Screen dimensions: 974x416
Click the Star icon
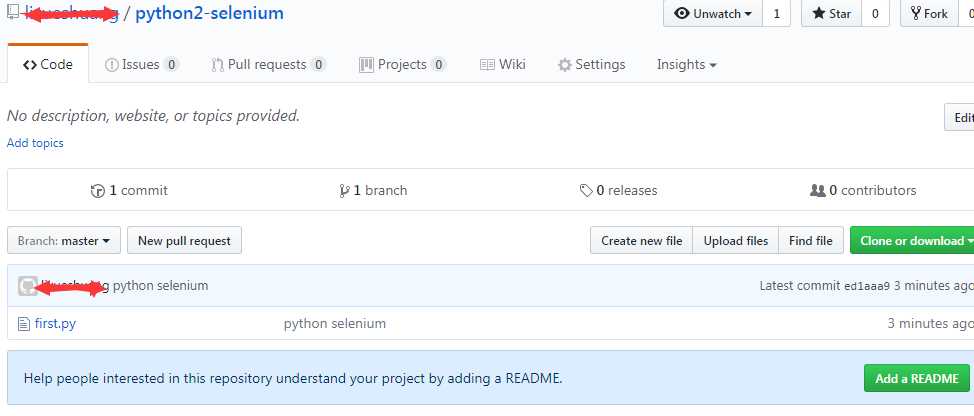pyautogui.click(x=819, y=14)
